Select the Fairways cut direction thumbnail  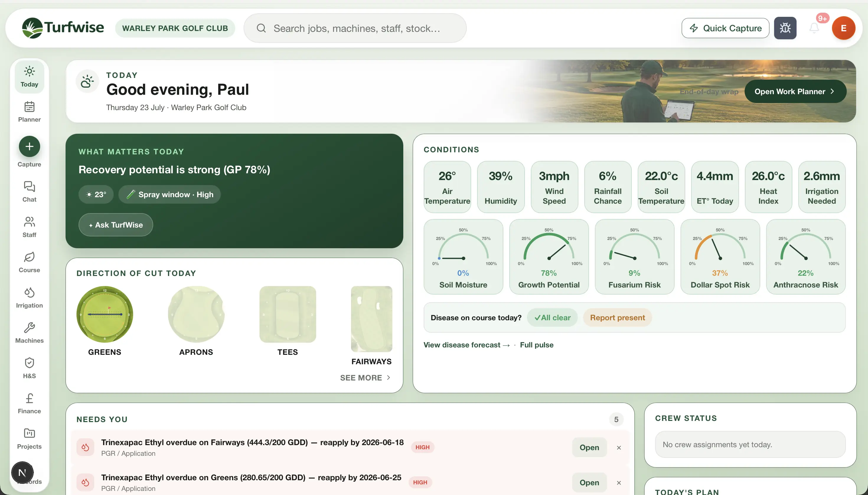[371, 319]
